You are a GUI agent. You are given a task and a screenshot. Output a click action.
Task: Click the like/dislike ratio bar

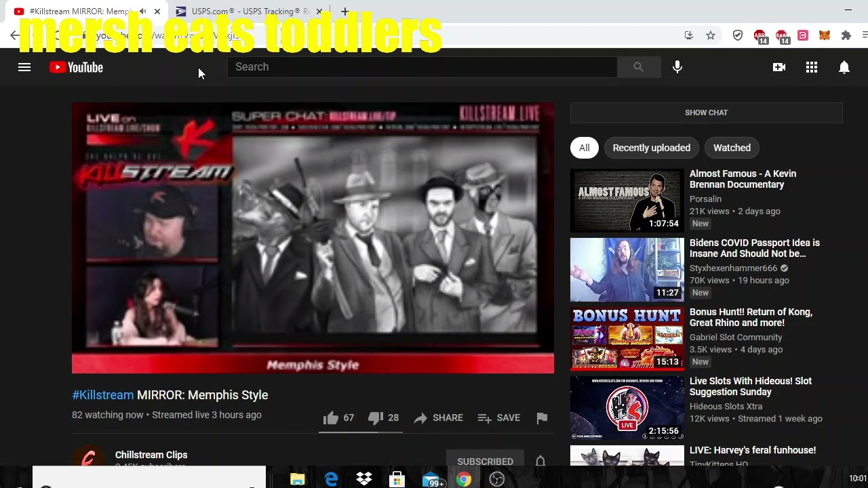coord(362,431)
